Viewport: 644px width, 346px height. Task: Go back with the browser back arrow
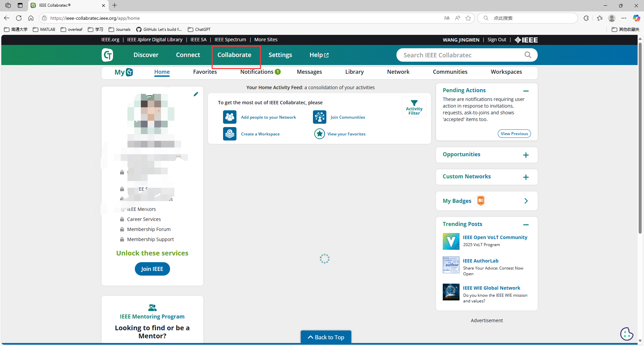click(7, 18)
